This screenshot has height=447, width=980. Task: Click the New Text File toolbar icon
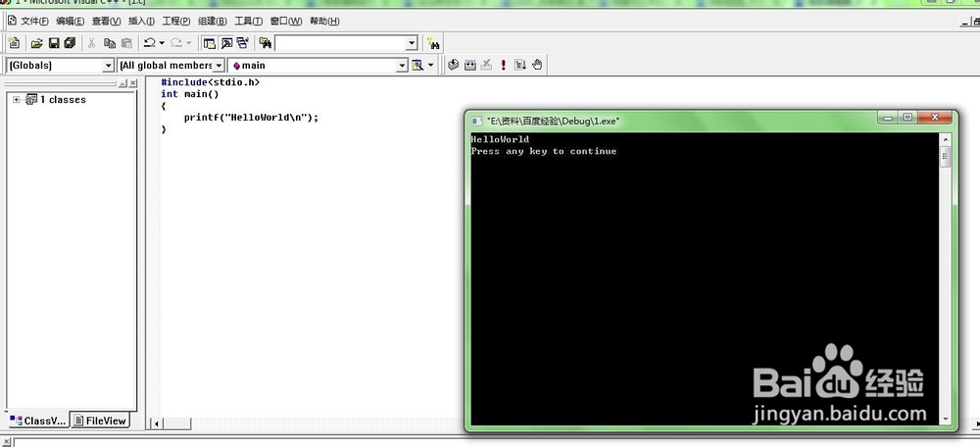coord(14,43)
